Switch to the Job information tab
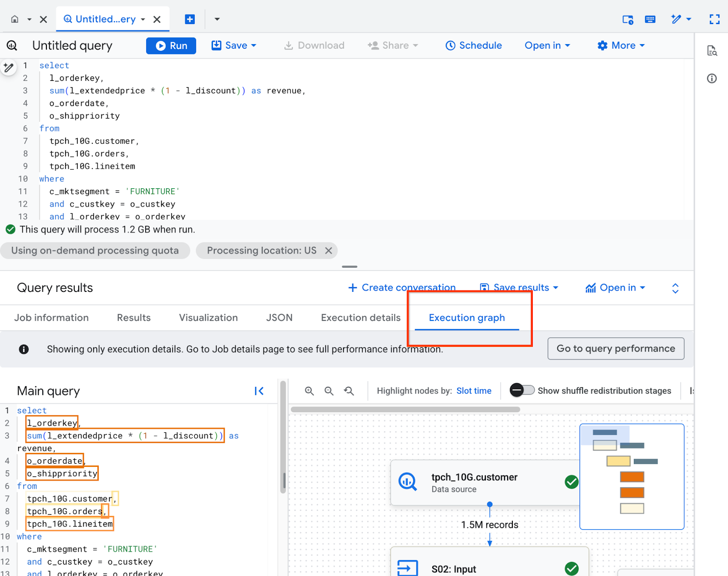728x576 pixels. point(51,318)
